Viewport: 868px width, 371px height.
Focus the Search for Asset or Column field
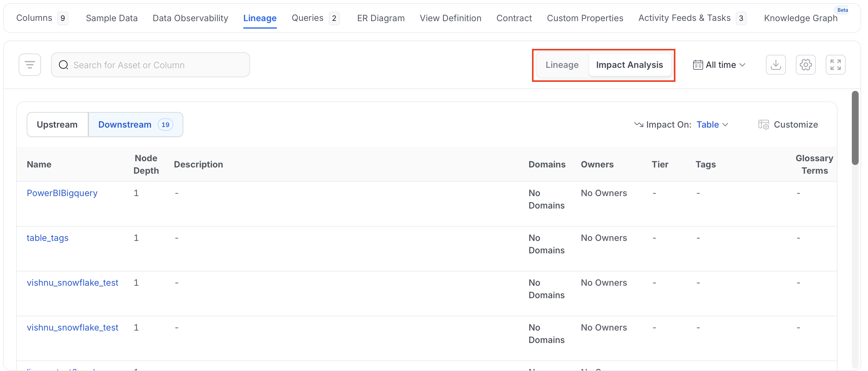pyautogui.click(x=151, y=65)
